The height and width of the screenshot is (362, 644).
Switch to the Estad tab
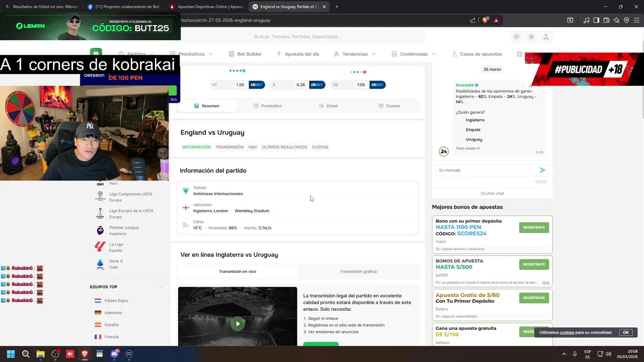[x=329, y=106]
